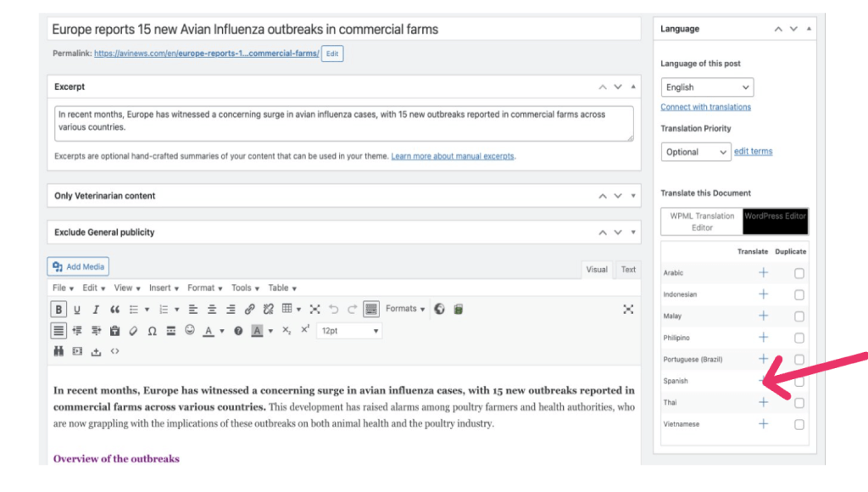
Task: Open the Insert menu in editor
Action: 164,288
